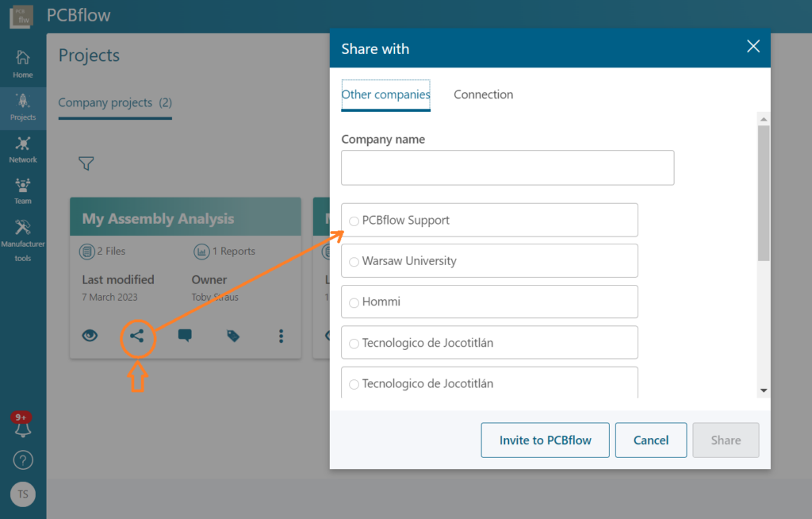Viewport: 812px width, 519px height.
Task: Click the "7 March 2023" date text
Action: [109, 297]
